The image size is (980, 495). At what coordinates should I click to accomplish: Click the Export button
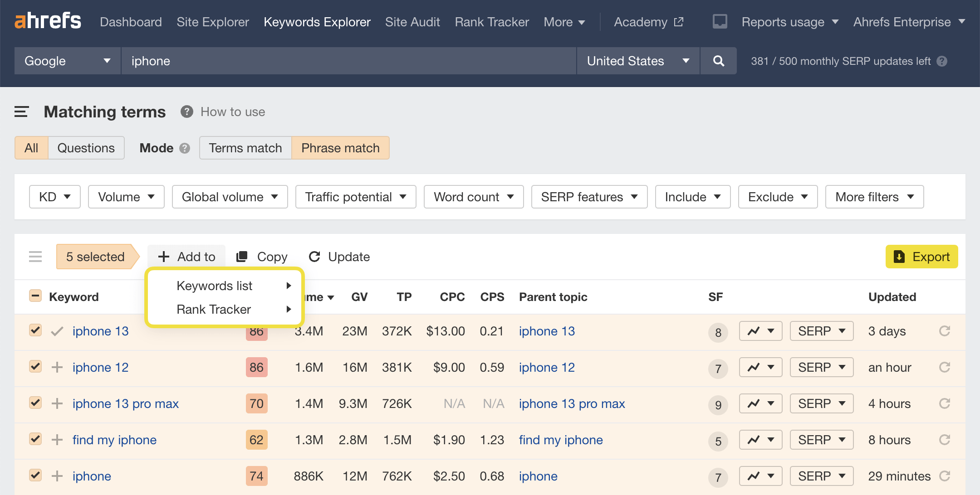[921, 257]
